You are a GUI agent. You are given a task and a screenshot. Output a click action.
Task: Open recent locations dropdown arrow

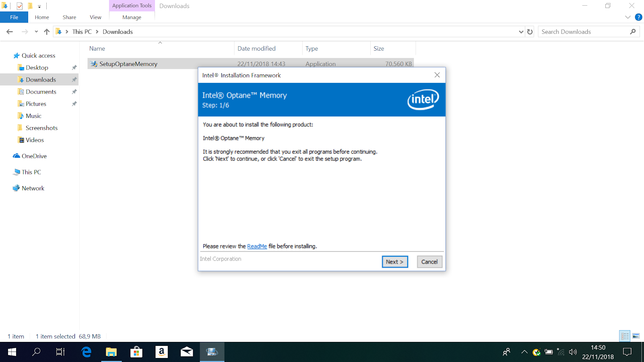click(36, 32)
